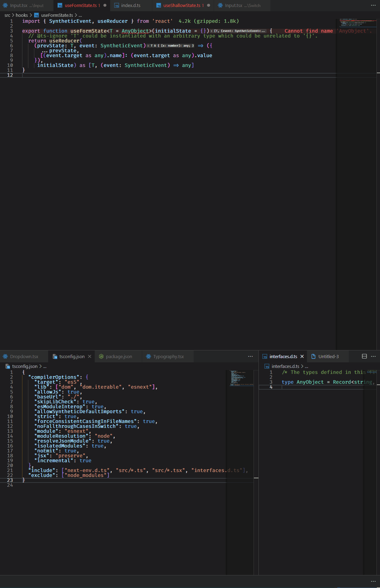Split the interfaces.d.ts editor group

pos(364,356)
